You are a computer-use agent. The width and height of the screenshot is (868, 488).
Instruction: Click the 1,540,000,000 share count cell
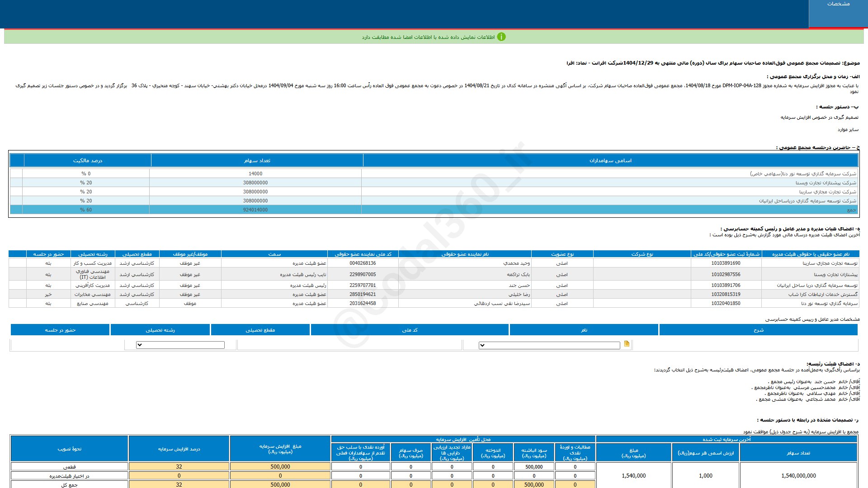[x=798, y=476]
